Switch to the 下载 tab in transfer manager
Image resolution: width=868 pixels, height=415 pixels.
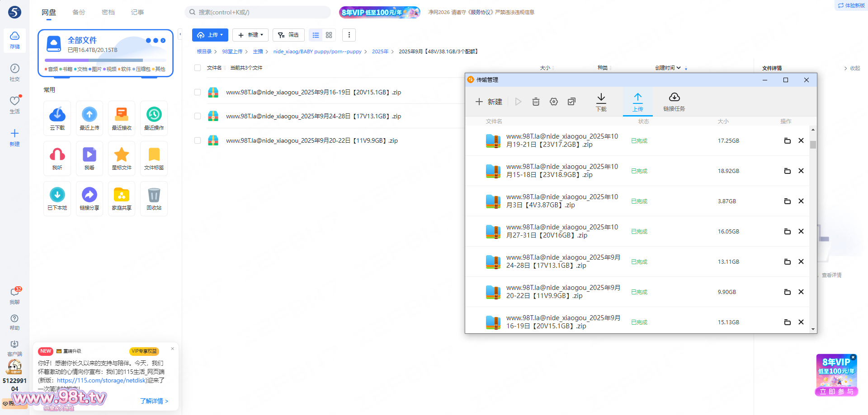601,102
